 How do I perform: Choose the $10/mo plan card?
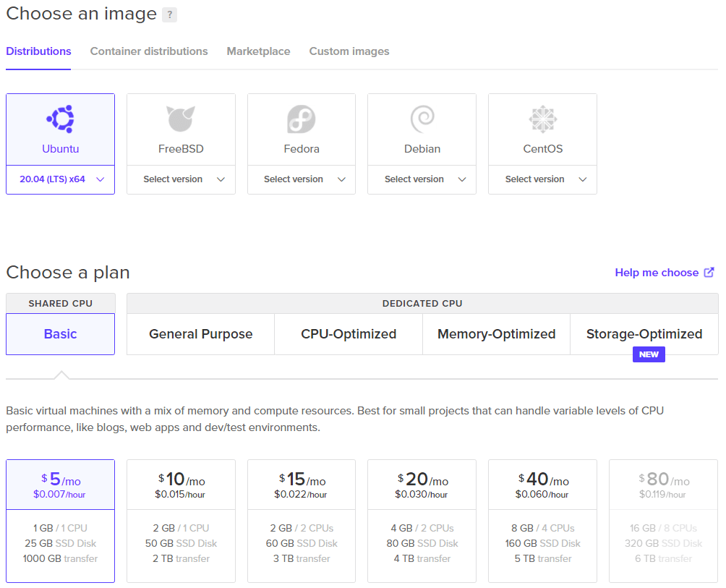[x=181, y=521]
